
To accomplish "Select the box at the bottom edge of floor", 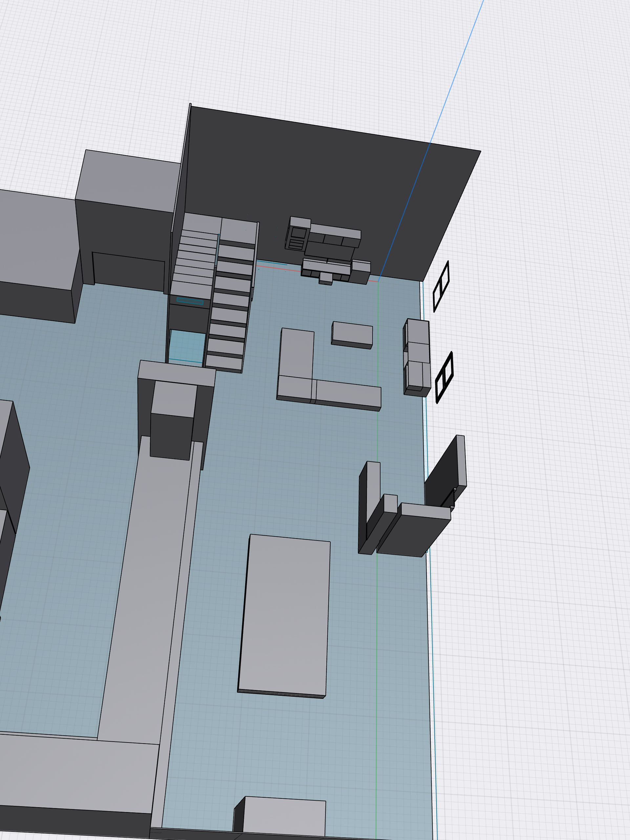I will [283, 816].
